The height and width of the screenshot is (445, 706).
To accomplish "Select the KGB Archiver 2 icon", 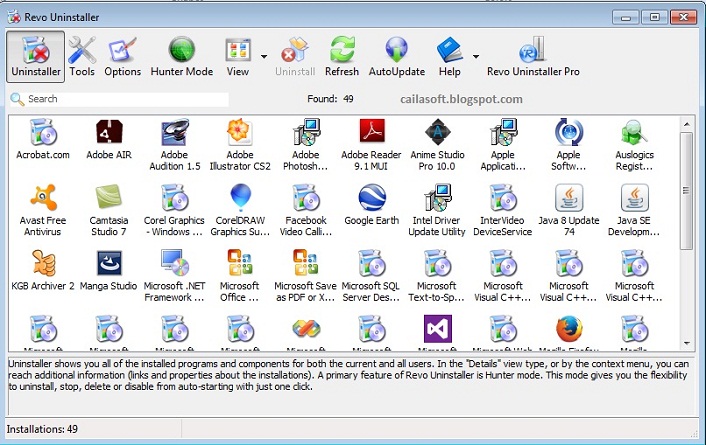I will pyautogui.click(x=43, y=263).
